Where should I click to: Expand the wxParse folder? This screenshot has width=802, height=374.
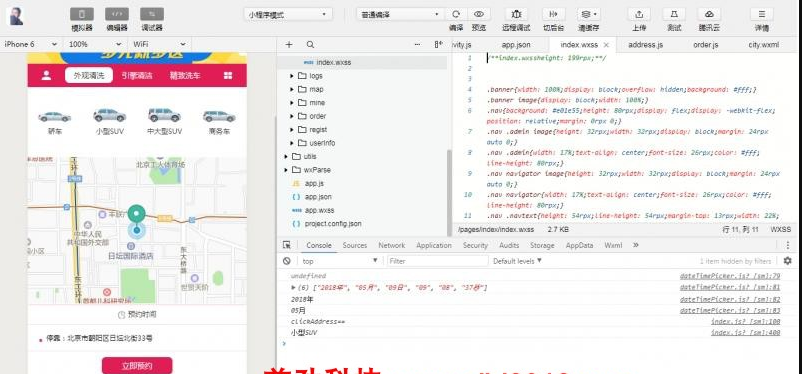pyautogui.click(x=286, y=170)
